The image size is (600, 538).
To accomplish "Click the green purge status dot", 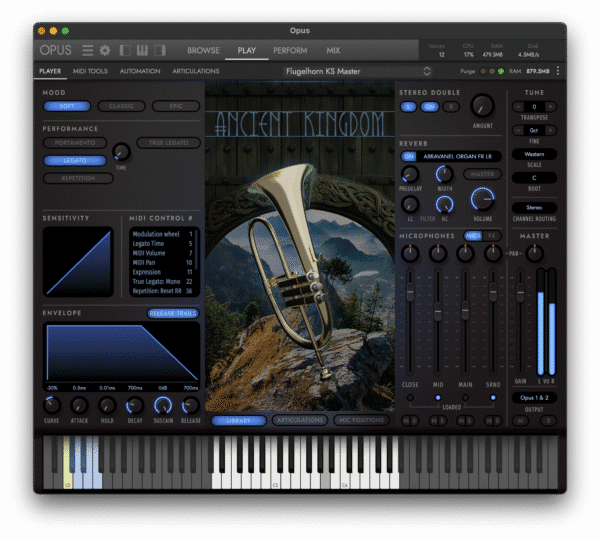I will tap(501, 71).
